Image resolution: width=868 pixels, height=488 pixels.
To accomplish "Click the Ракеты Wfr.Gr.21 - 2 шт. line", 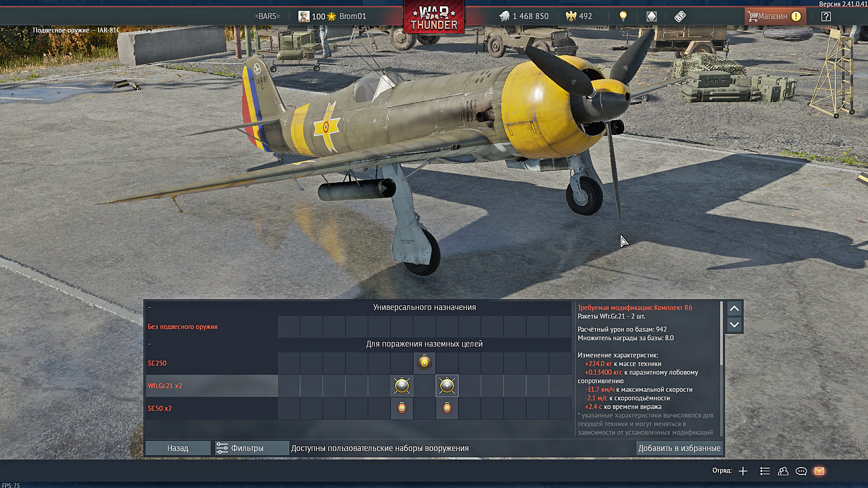I will 611,316.
